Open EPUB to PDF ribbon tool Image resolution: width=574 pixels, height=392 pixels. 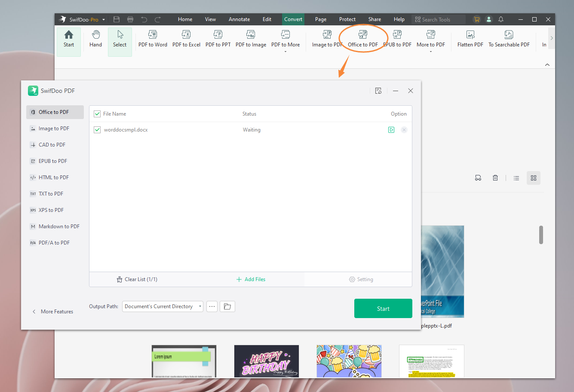pyautogui.click(x=397, y=39)
